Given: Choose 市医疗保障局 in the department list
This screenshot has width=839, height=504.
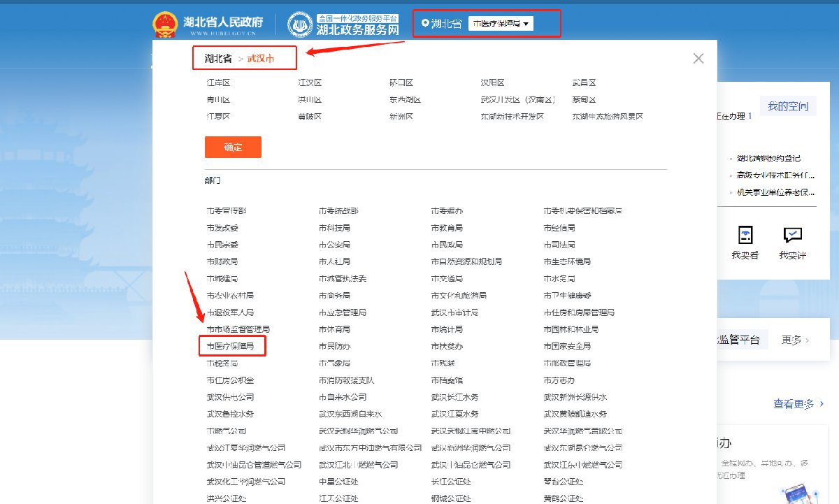Looking at the screenshot, I should click(230, 346).
